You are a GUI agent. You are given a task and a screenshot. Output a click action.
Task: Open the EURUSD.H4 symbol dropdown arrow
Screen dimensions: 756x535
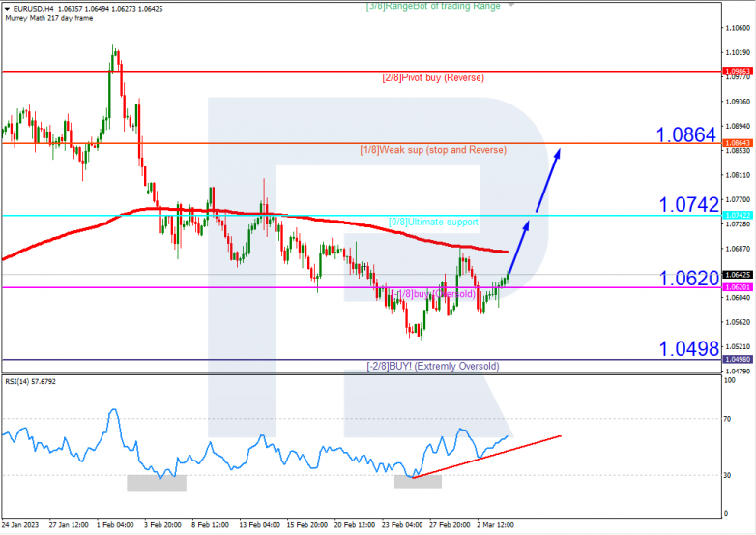pos(6,9)
